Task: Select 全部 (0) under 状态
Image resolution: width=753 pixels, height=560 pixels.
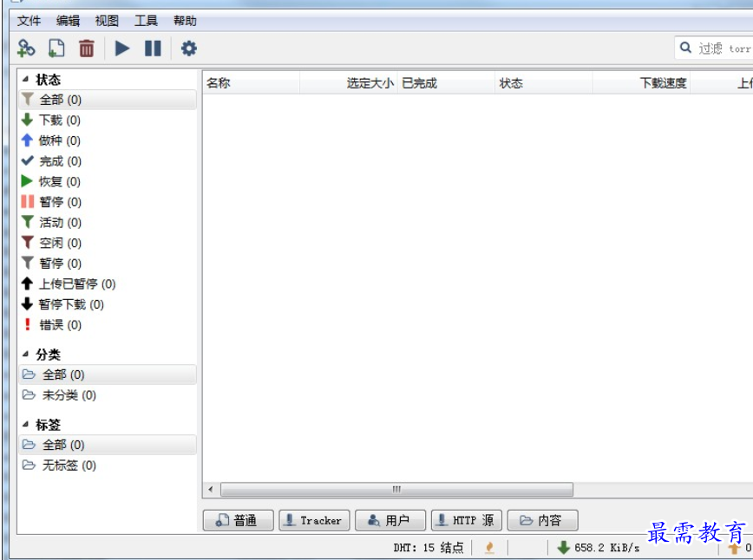Action: pos(108,100)
